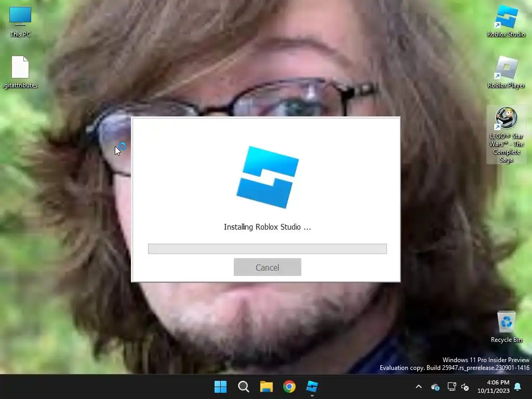Select the This PC desktop icon
The height and width of the screenshot is (399, 532).
coord(20,22)
